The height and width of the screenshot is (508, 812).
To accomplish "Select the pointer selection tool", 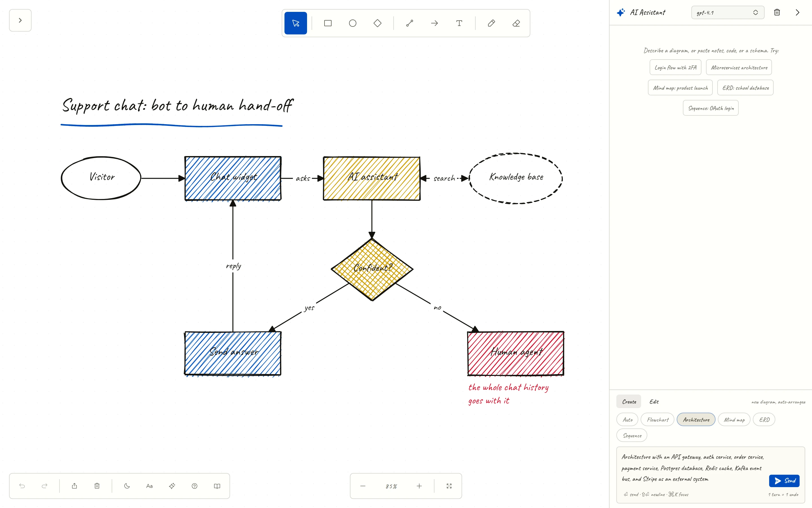I will tap(295, 23).
